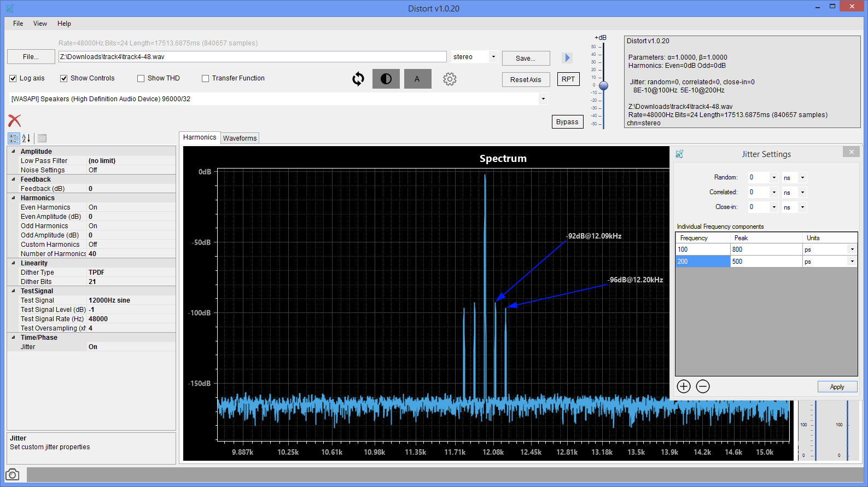Click the Reset Axis button

[526, 79]
